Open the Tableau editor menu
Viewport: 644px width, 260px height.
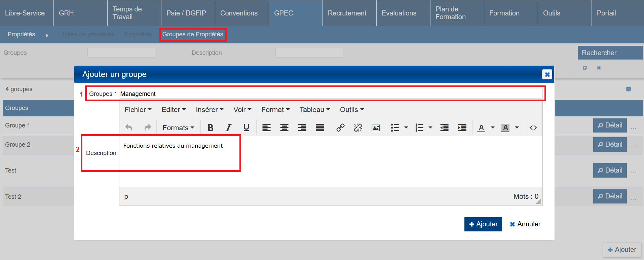coord(314,110)
